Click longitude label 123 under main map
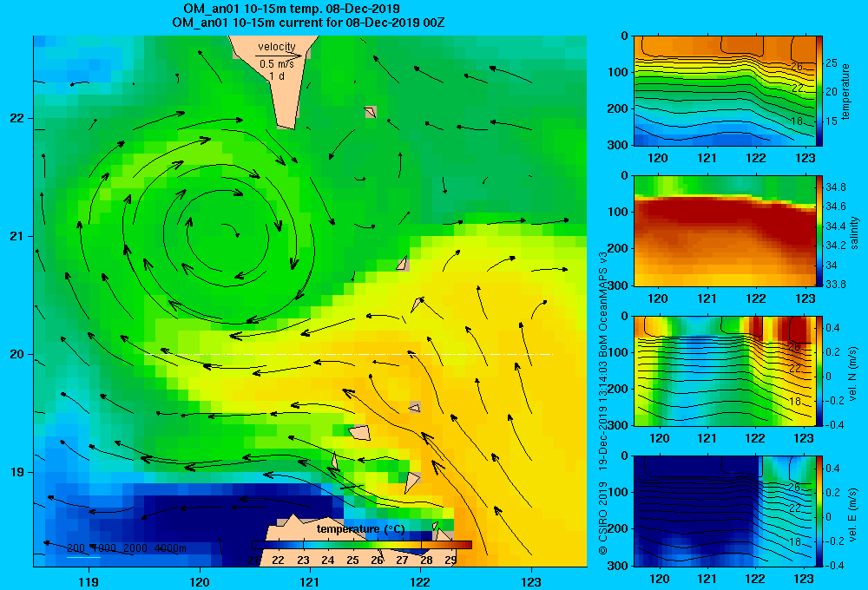Screen dimensions: 868x590 (531, 581)
